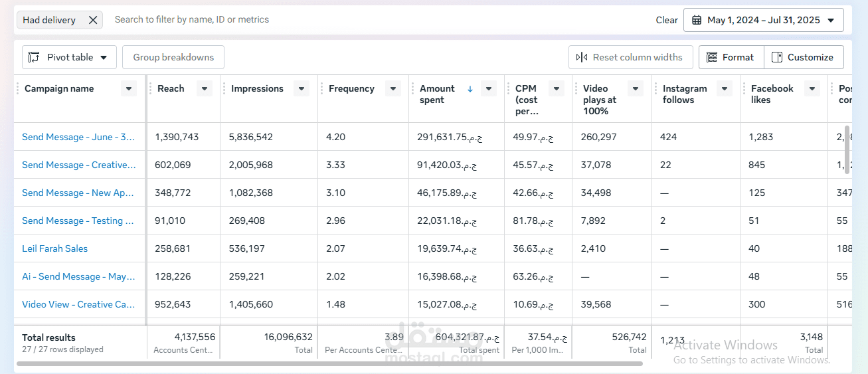
Task: Open the Frequency column options arrow
Action: pos(393,88)
